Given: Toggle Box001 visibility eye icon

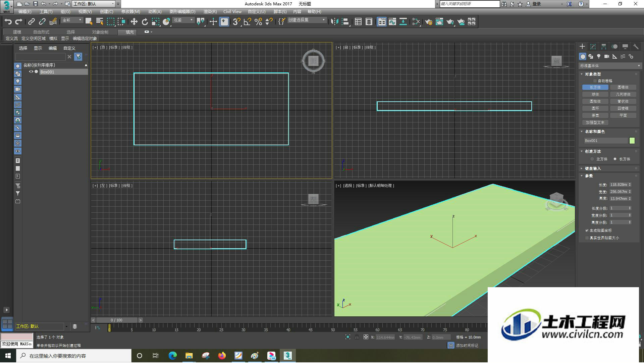Looking at the screenshot, I should pos(31,72).
